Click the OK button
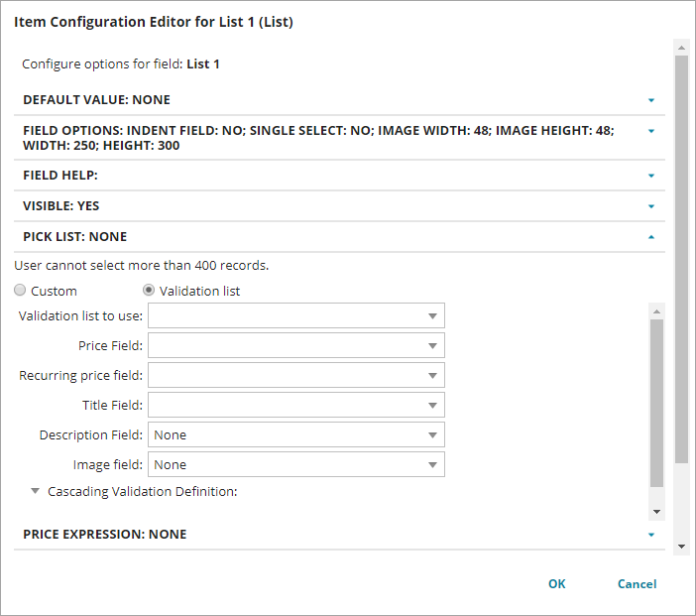696x616 pixels. coord(557,584)
